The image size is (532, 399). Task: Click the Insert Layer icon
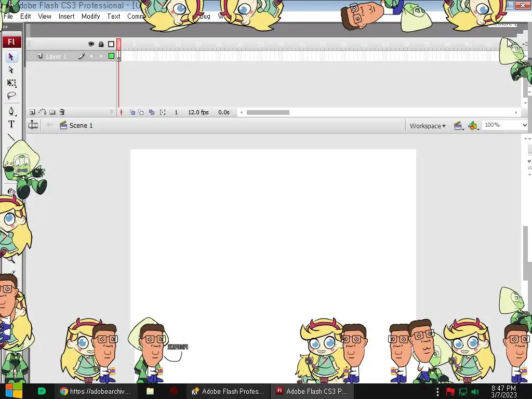(32, 112)
